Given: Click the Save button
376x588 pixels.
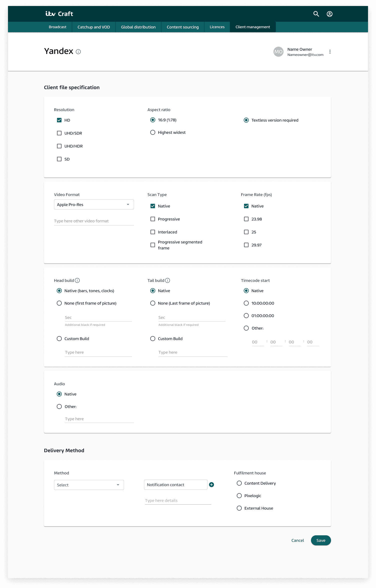Looking at the screenshot, I should pos(321,540).
